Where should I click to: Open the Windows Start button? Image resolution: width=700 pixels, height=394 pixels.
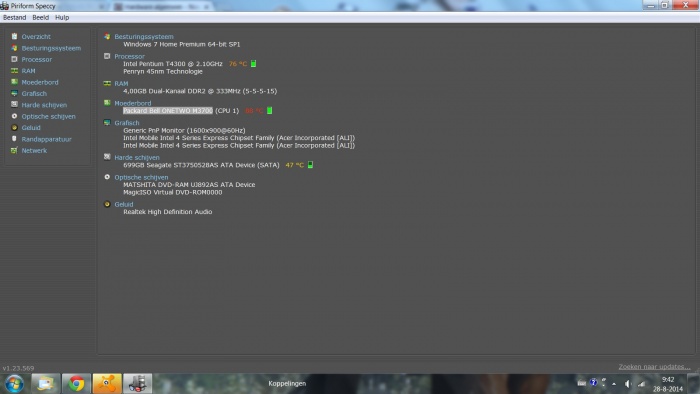click(x=14, y=384)
